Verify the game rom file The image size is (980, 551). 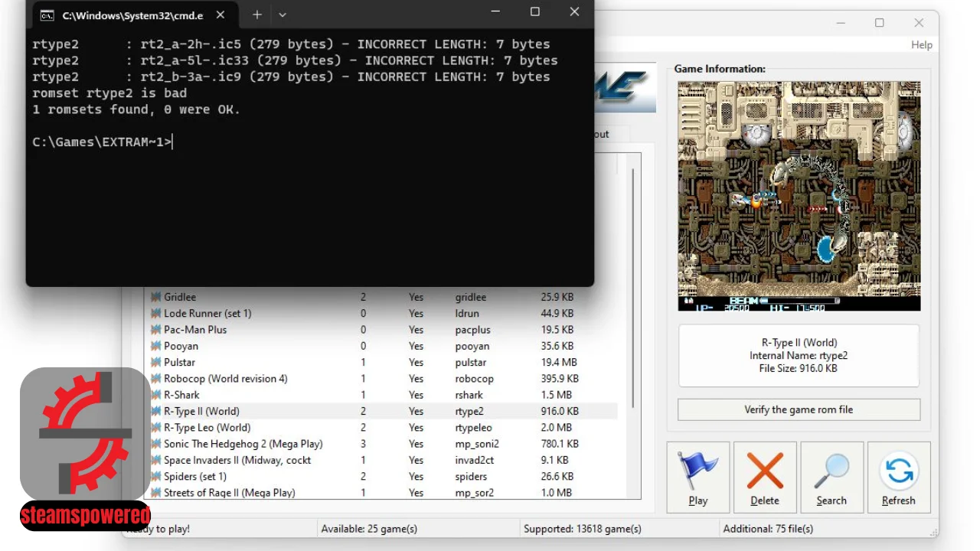799,409
